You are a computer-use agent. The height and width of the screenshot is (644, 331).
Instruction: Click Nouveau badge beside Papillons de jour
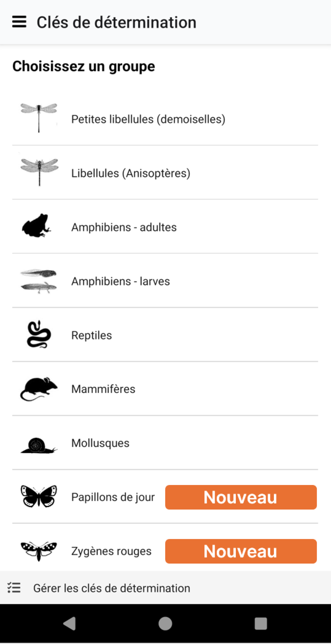pyautogui.click(x=241, y=497)
